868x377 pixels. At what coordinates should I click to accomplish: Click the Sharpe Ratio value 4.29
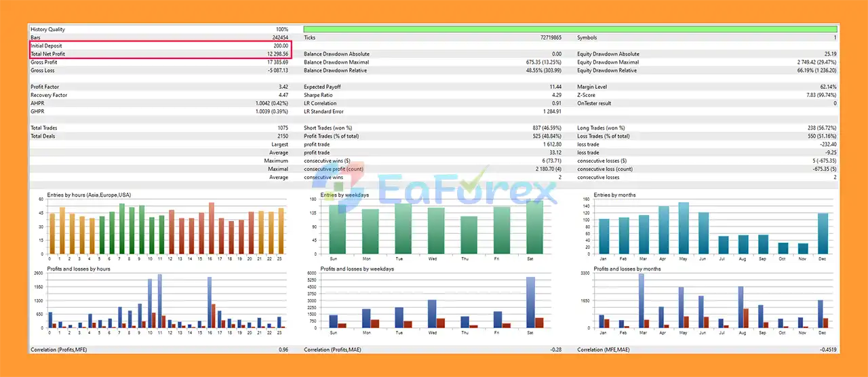click(x=555, y=95)
